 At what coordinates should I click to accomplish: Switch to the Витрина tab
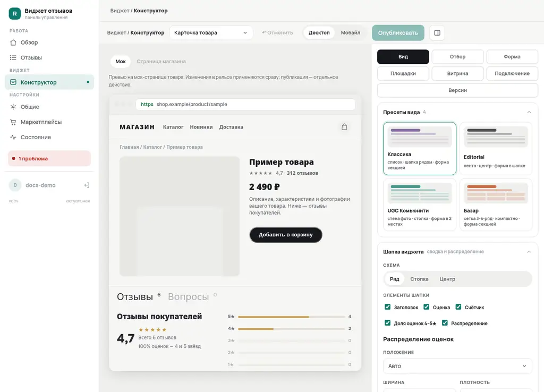pos(457,73)
